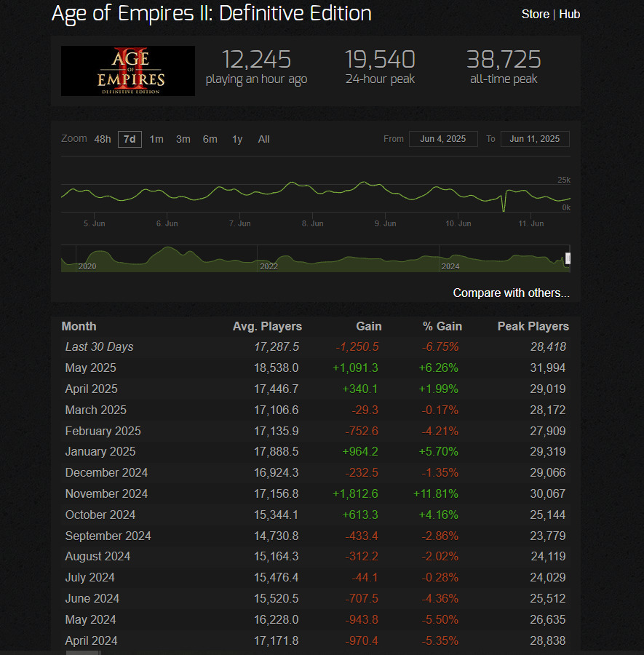Click the 2024 marker in the navigator chart
The height and width of the screenshot is (655, 644).
tap(450, 266)
